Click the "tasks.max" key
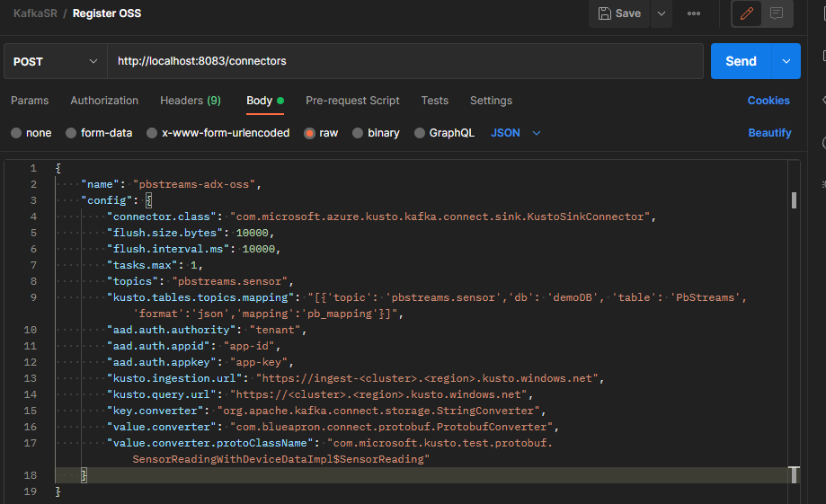Image resolution: width=826 pixels, height=504 pixels. pyautogui.click(x=142, y=265)
